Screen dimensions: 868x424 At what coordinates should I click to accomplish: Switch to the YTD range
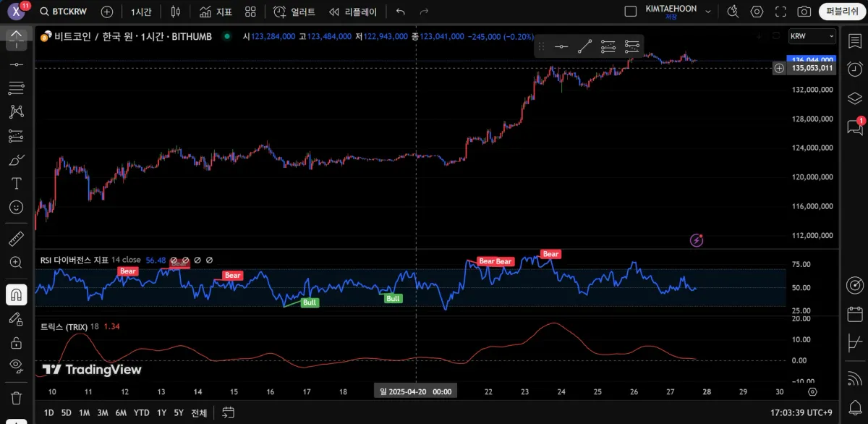point(141,412)
